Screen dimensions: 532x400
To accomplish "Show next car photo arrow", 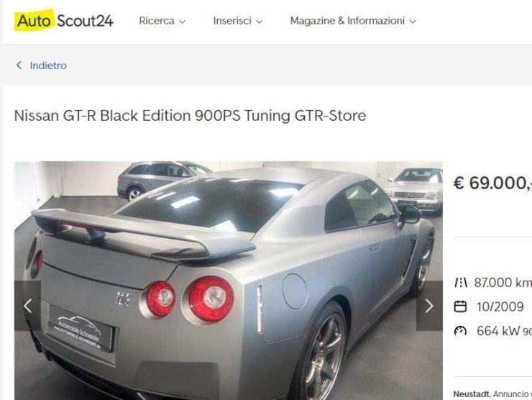I will pos(429,306).
